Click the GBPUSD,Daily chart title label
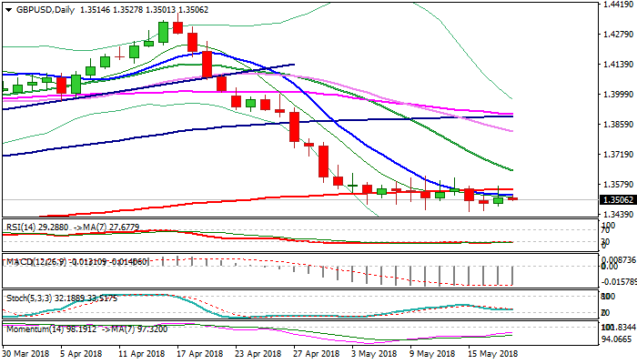637x364 pixels. coord(41,10)
